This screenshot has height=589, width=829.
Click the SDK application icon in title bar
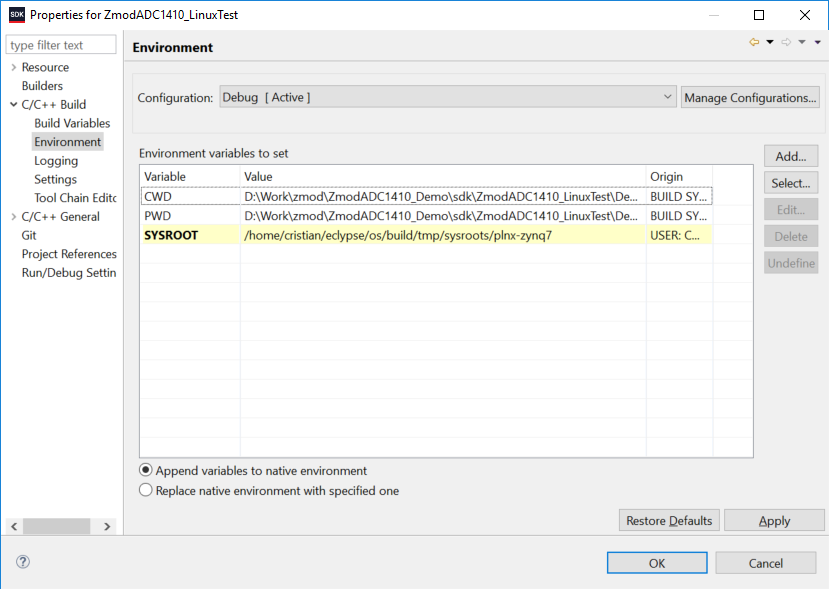(x=17, y=15)
